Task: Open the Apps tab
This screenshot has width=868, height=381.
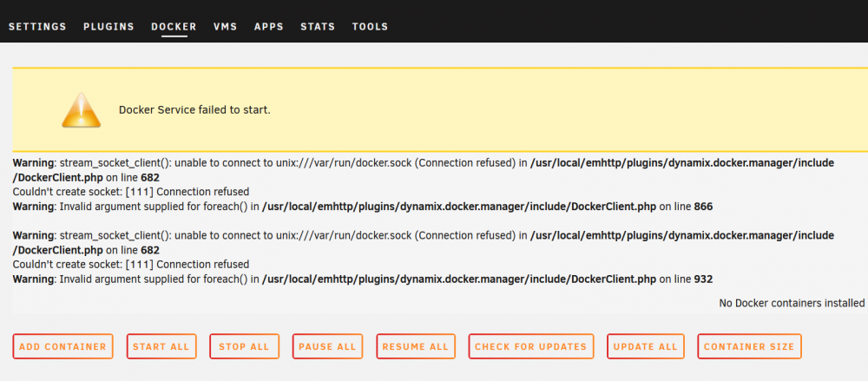Action: [268, 27]
